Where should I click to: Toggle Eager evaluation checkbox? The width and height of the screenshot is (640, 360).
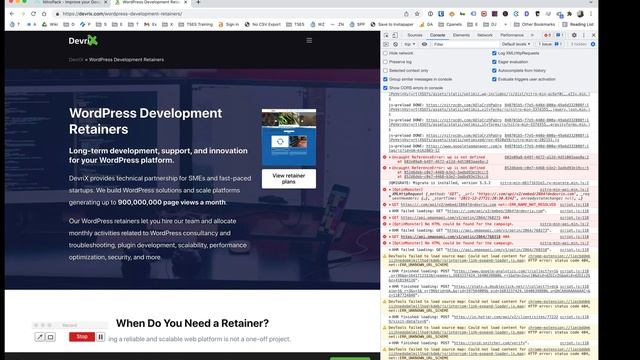494,62
